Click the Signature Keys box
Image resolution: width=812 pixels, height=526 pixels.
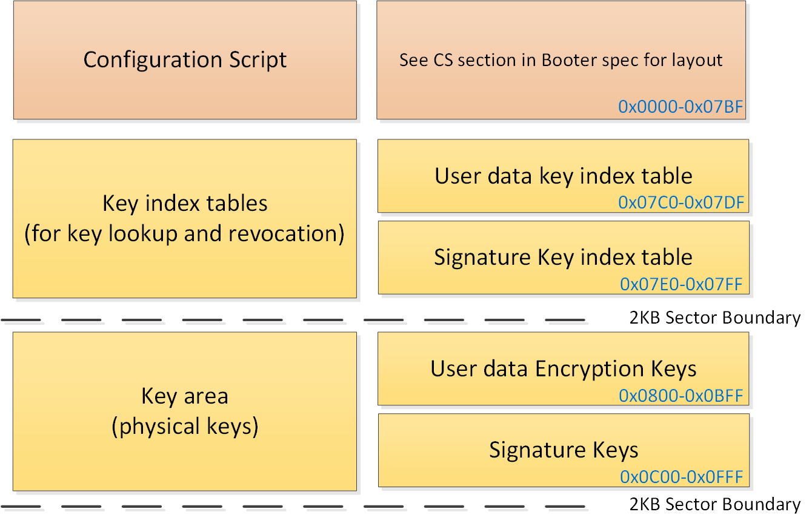[563, 450]
